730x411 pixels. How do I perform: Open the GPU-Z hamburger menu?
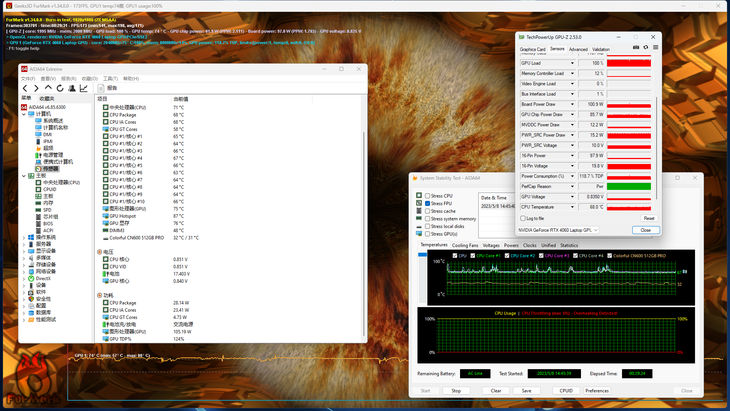click(656, 47)
